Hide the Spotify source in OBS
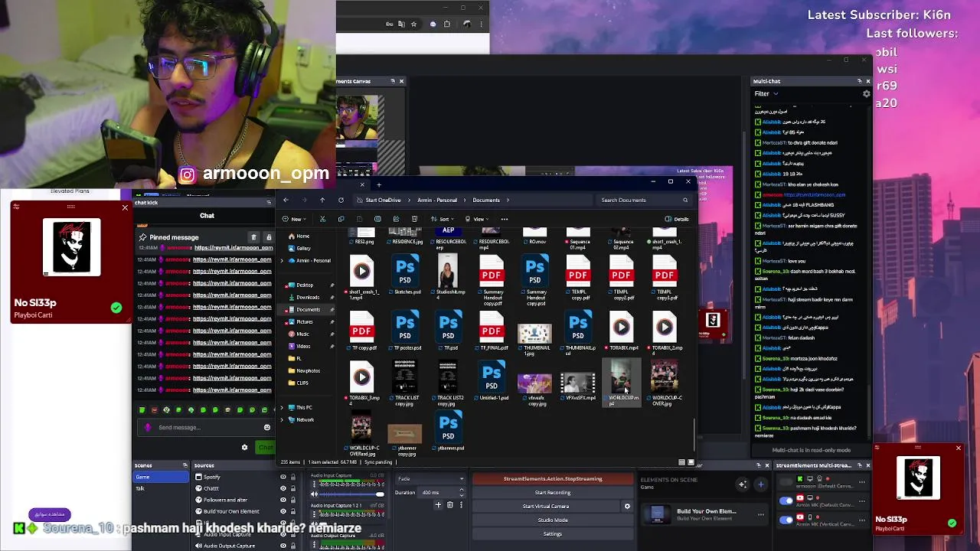This screenshot has width=980, height=551. pos(283,477)
